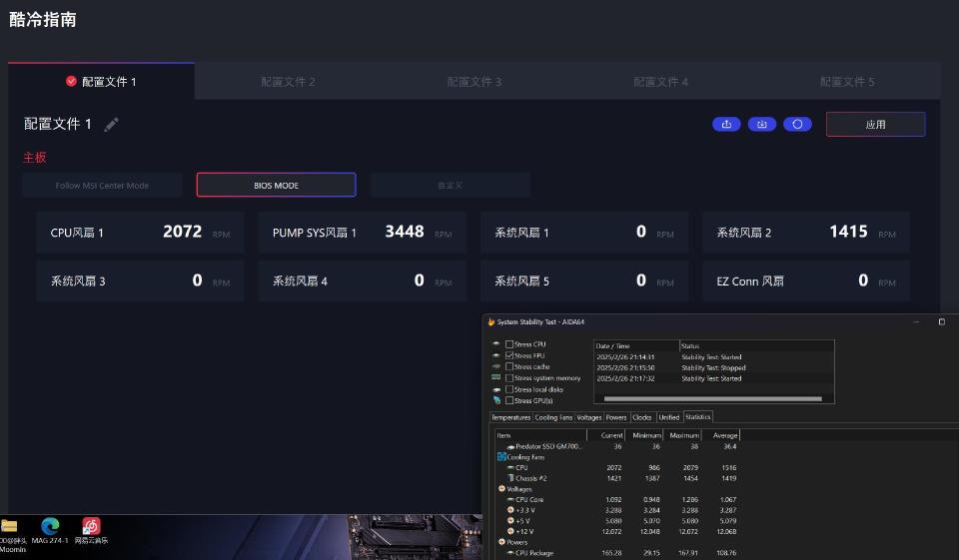
Task: Open the 网易云音乐 desktop shortcut
Action: click(x=91, y=531)
